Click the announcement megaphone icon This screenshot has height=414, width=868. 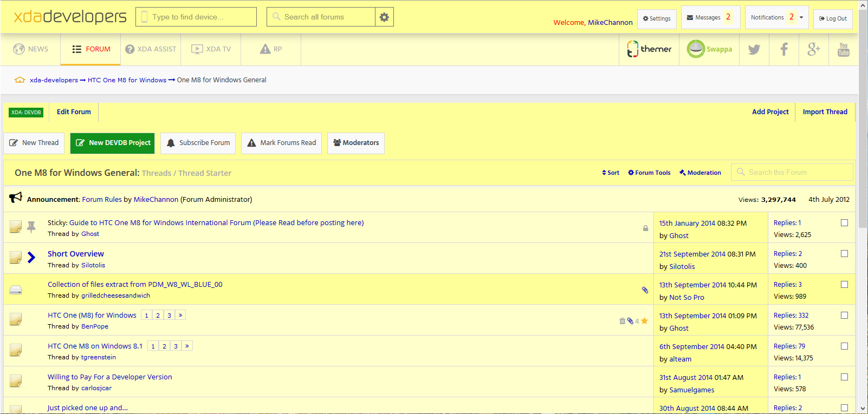pyautogui.click(x=16, y=198)
